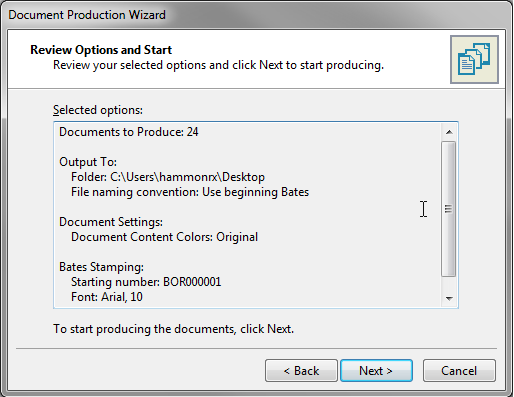Click the 'Output To:' line in options box
This screenshot has height=397, width=514.
pos(88,162)
